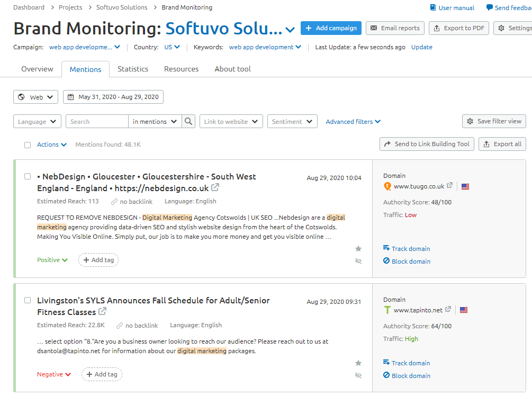Image resolution: width=532 pixels, height=396 pixels.
Task: Open external link icon next to www.tuugo.co.uk
Action: (x=449, y=185)
